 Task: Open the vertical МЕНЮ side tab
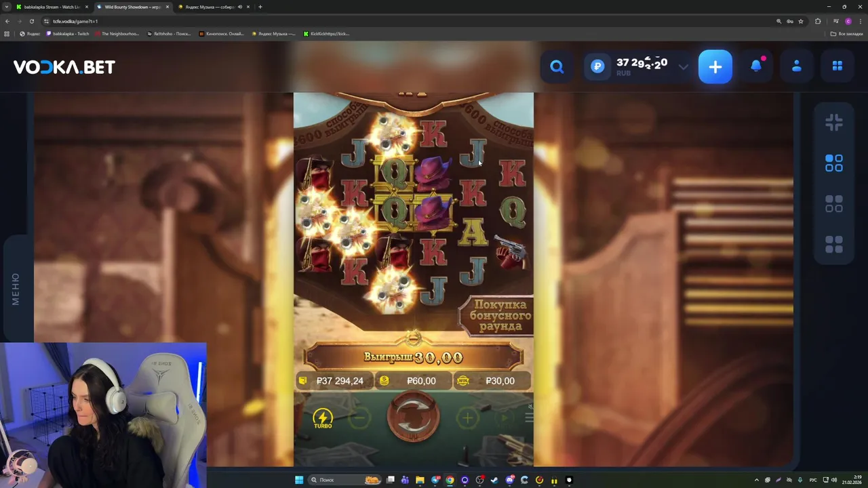pyautogui.click(x=16, y=289)
